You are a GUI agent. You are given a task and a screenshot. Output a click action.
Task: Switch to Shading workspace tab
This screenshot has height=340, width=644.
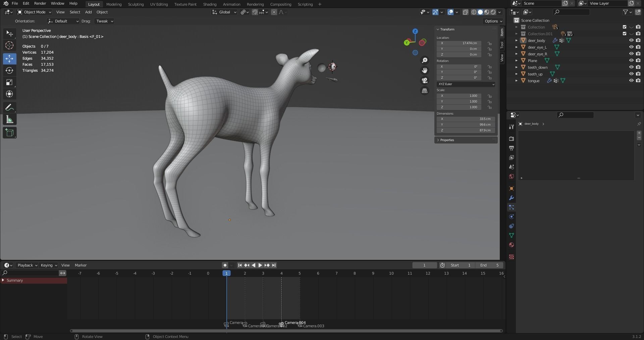210,4
